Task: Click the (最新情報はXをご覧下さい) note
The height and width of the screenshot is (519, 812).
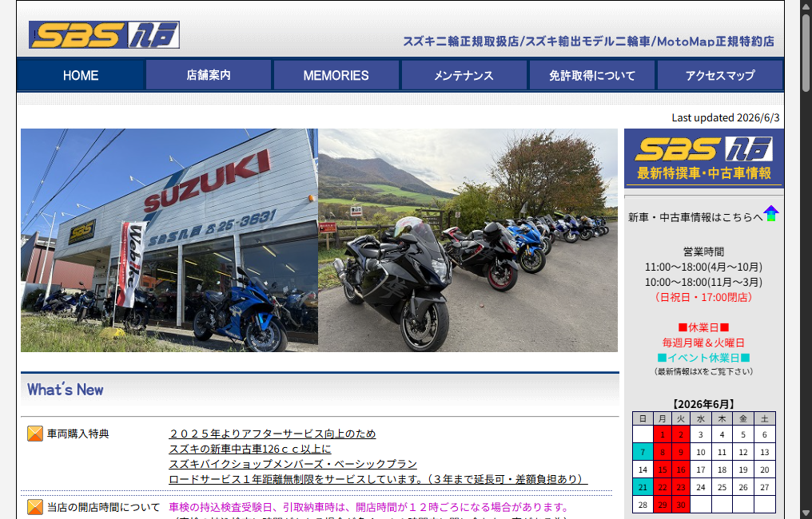Action: 703,371
